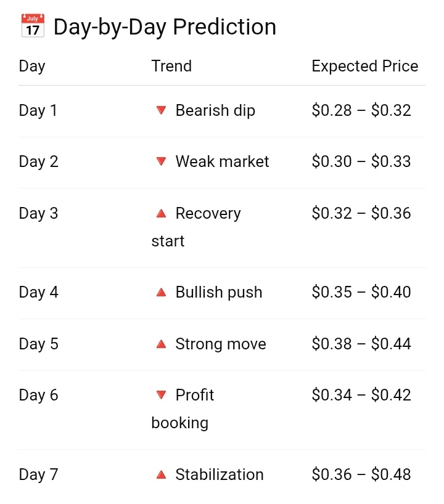Click the up arrow beside Recovery start

[161, 213]
